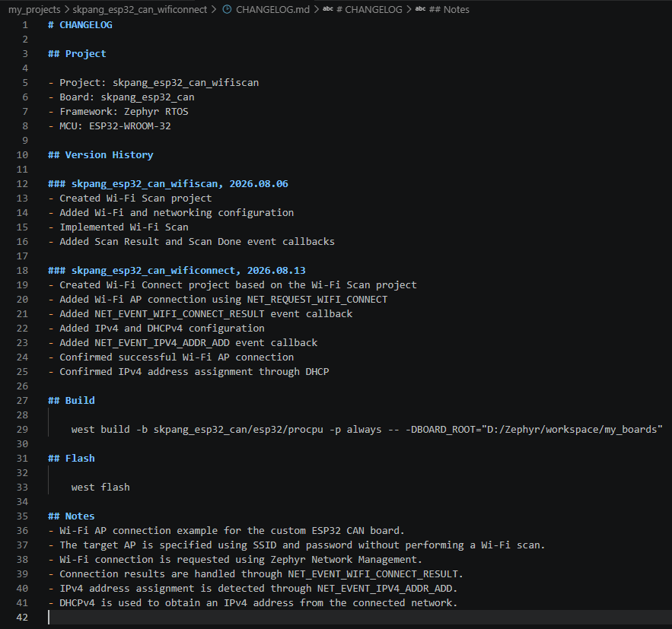
Task: Click 'MCU: ESP32-WROOM-32' line
Action: pos(110,126)
